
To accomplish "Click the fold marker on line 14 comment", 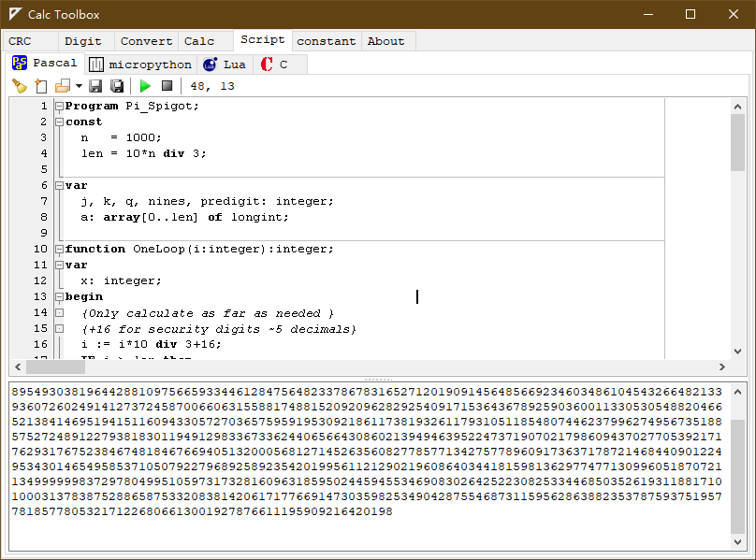I will (59, 313).
